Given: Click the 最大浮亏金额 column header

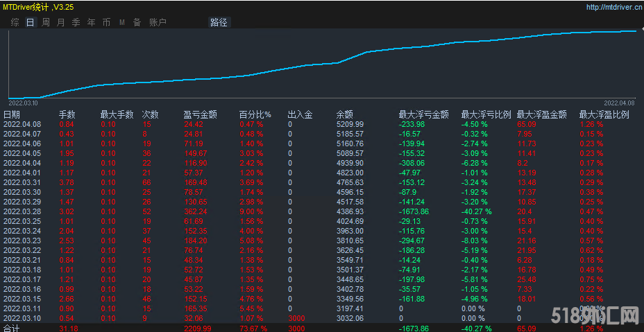Looking at the screenshot, I should 423,114.
